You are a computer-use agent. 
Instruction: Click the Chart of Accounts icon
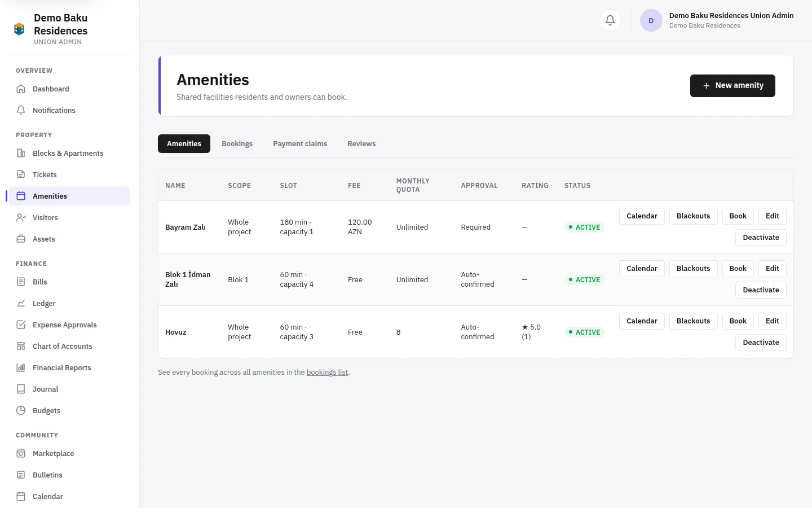21,346
